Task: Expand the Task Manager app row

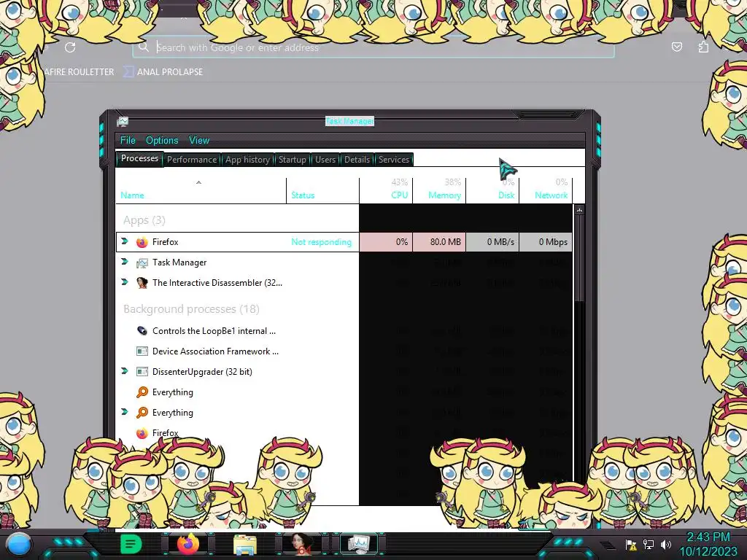Action: tap(125, 262)
